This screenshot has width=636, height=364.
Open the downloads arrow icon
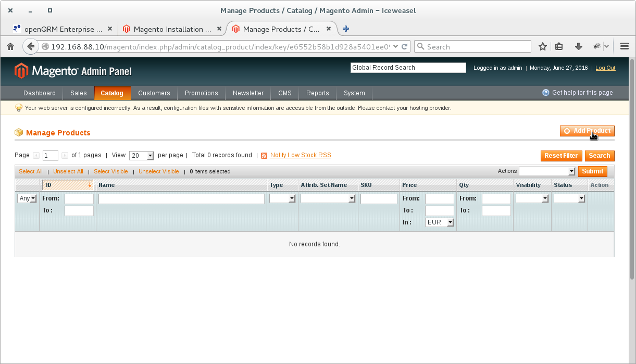pos(578,46)
